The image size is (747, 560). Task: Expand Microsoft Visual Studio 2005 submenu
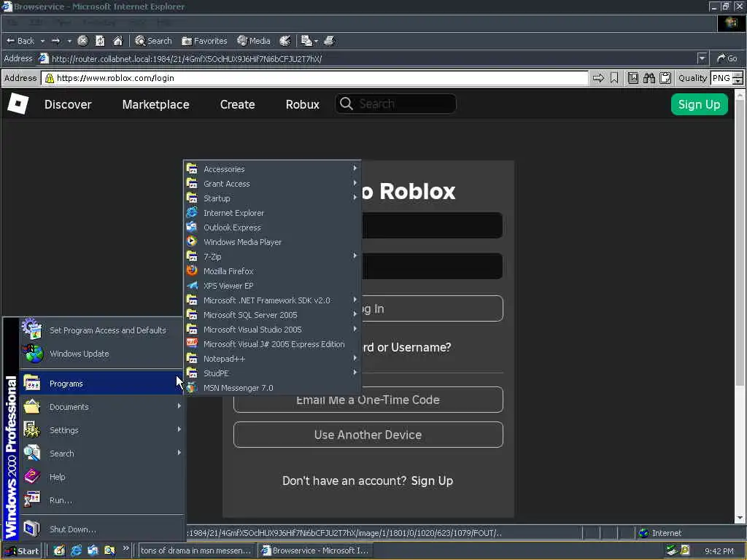(x=273, y=330)
